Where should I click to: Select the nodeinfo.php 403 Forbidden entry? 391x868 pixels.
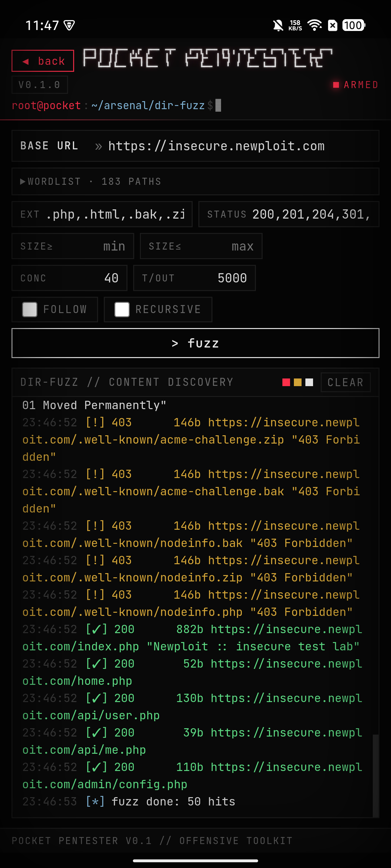coord(192,603)
